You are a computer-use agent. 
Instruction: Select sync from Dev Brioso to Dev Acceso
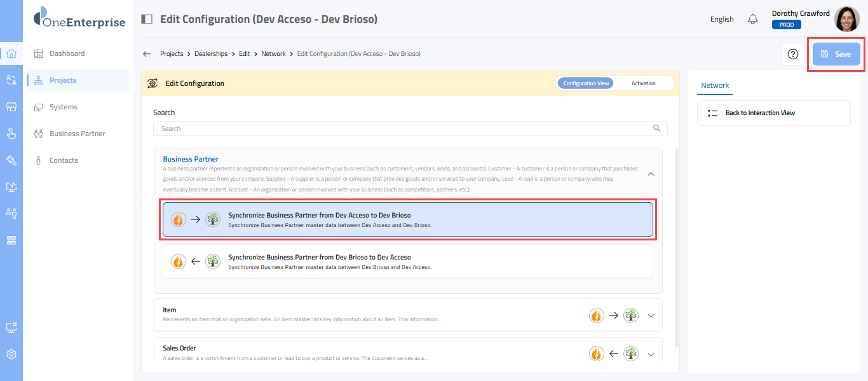point(407,261)
